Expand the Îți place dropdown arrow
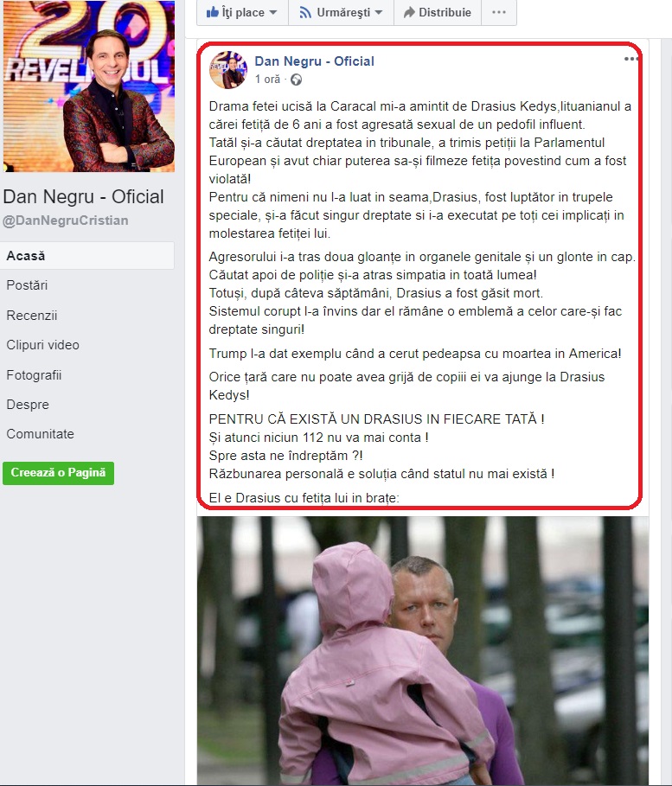Screen dimensions: 672x786 (273, 12)
